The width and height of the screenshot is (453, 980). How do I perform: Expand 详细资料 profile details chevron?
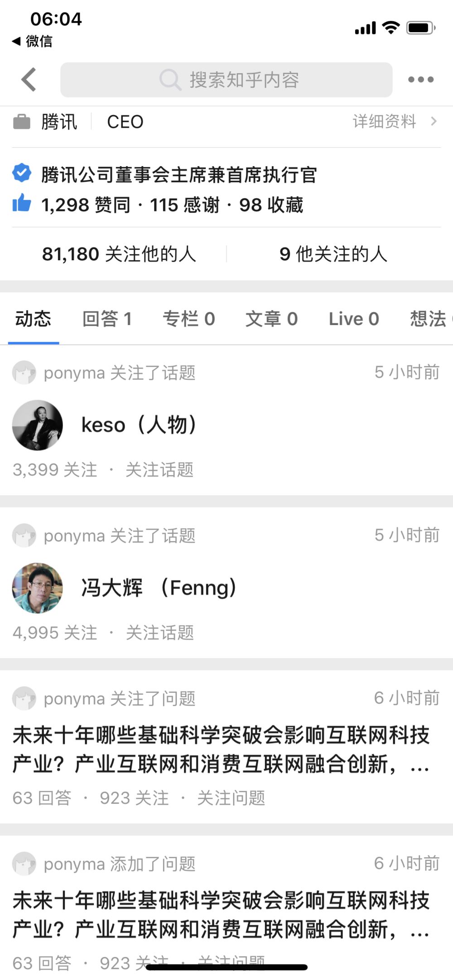[434, 121]
